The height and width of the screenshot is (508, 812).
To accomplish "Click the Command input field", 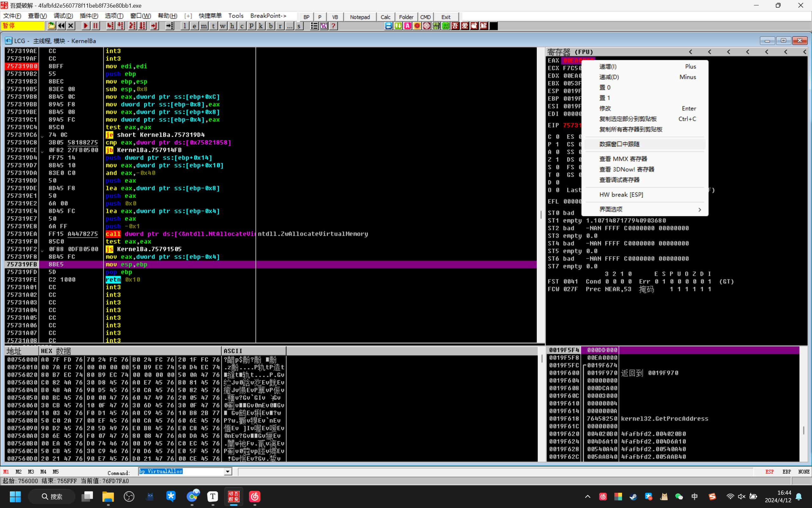I will [181, 471].
